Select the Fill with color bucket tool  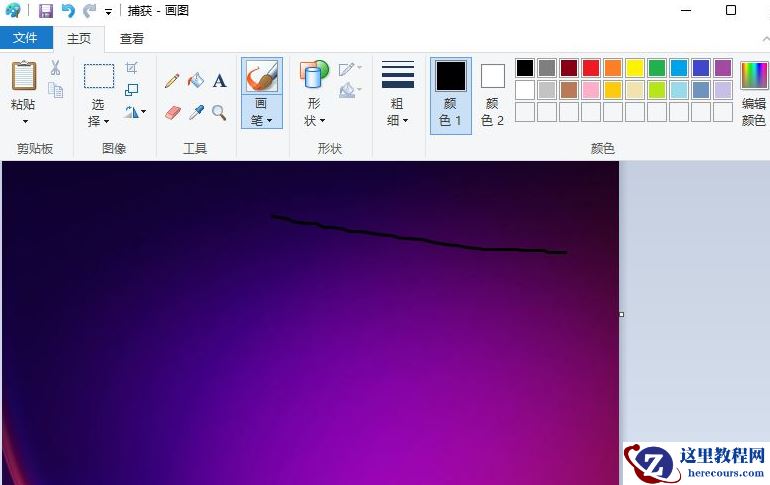[x=195, y=81]
